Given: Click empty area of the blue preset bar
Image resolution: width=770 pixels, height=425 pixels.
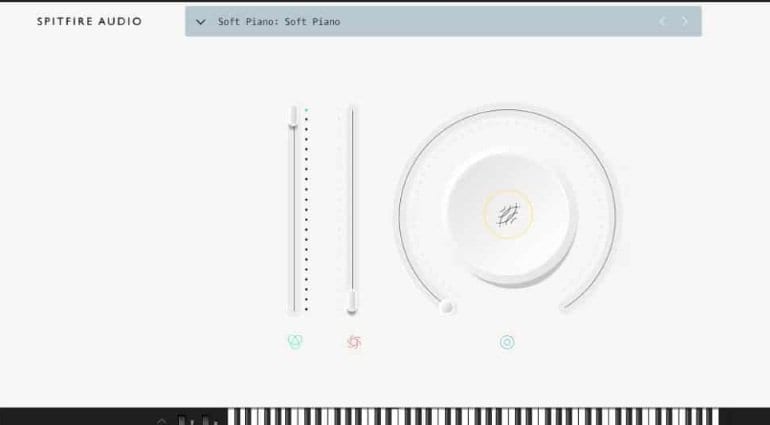Looking at the screenshot, I should (491, 21).
